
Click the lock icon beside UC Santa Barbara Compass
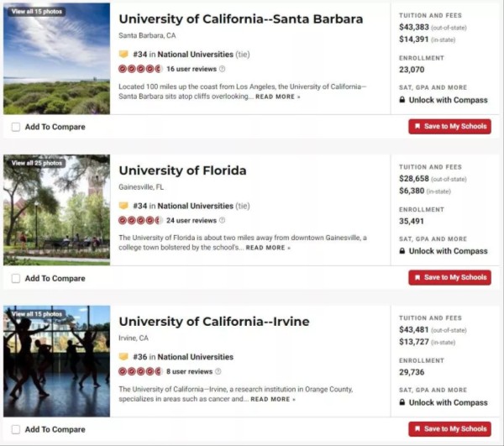(402, 100)
